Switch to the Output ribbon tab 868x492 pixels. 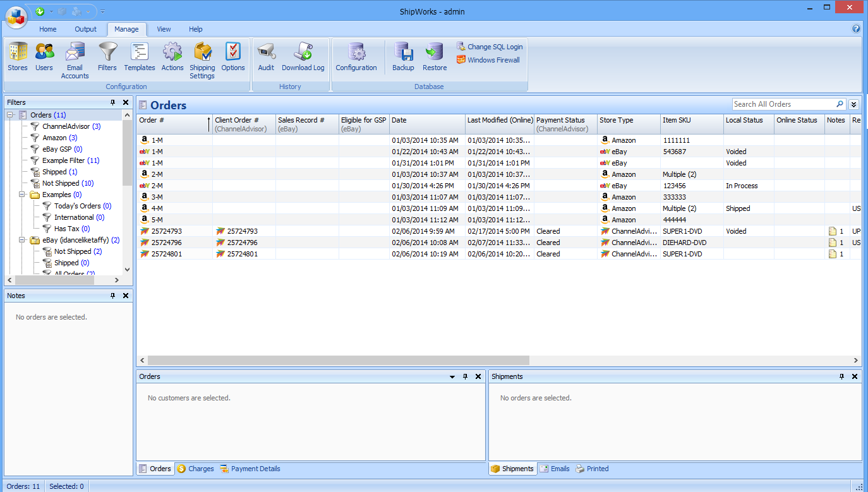pos(85,29)
